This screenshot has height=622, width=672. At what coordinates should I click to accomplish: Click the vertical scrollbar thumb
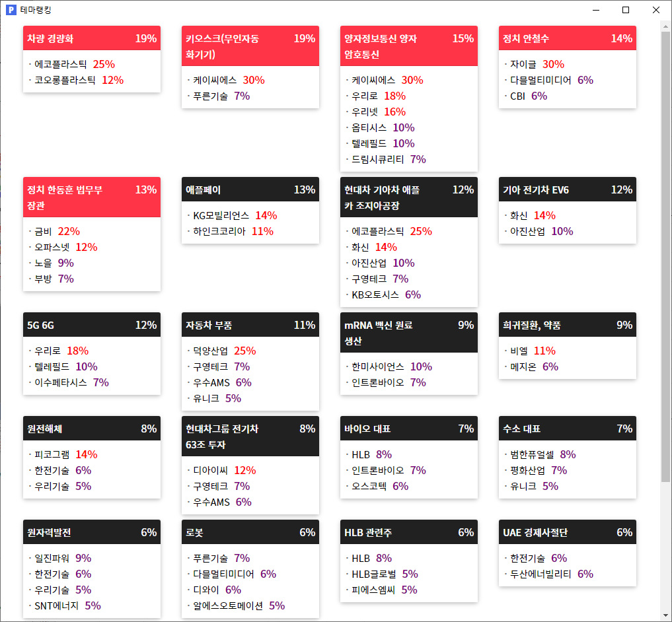point(665,258)
